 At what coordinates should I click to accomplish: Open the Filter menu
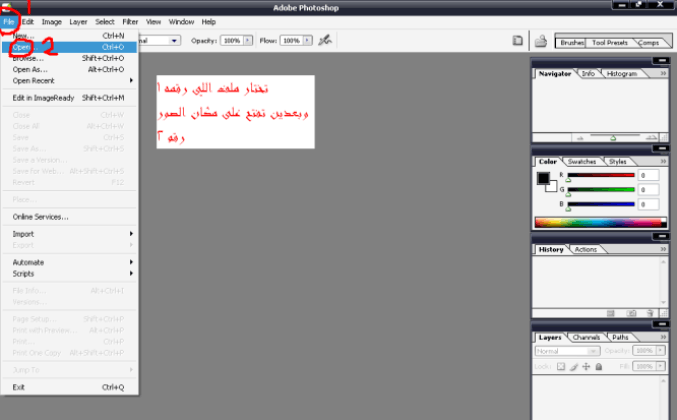click(x=130, y=22)
